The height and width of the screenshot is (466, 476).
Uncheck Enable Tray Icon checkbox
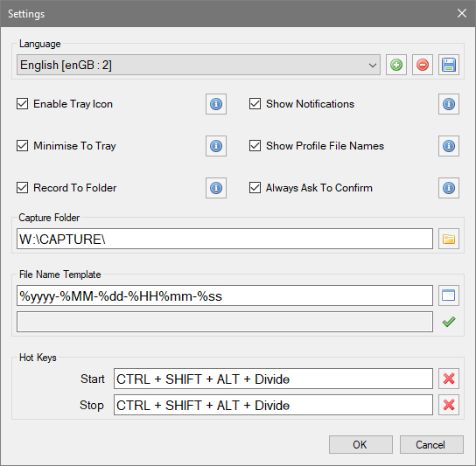(23, 104)
